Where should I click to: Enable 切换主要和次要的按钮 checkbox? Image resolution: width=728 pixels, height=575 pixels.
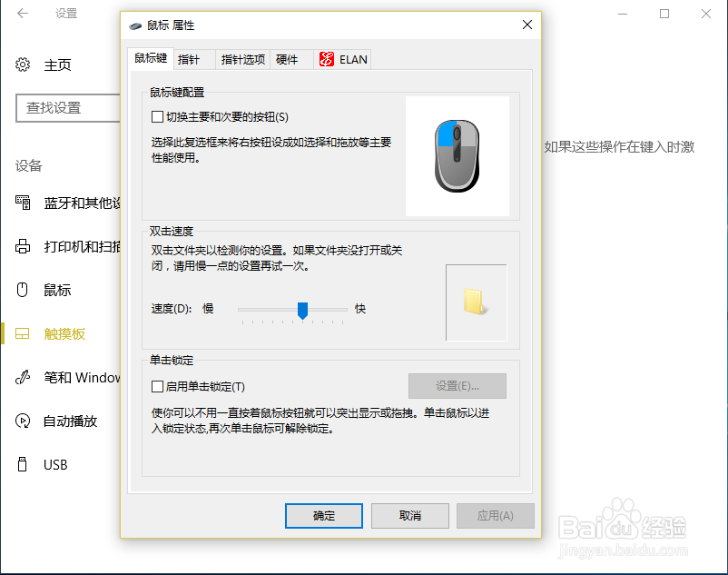tap(157, 116)
